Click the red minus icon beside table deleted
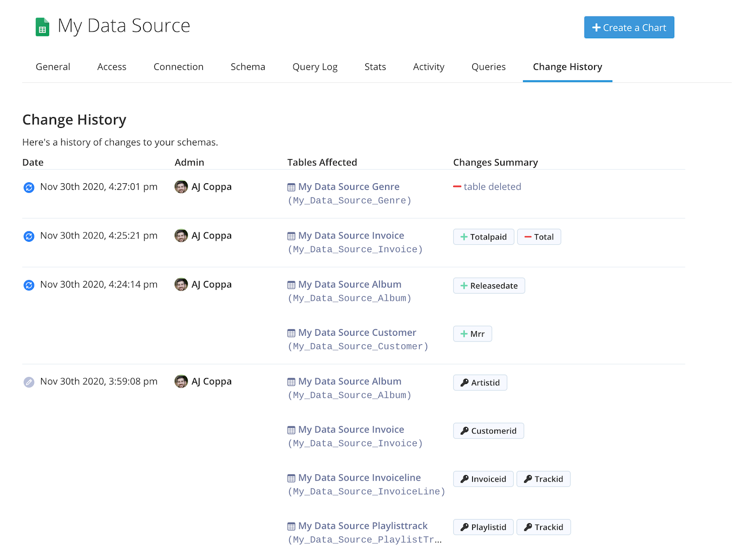Screen dimensions: 756x553 (457, 187)
